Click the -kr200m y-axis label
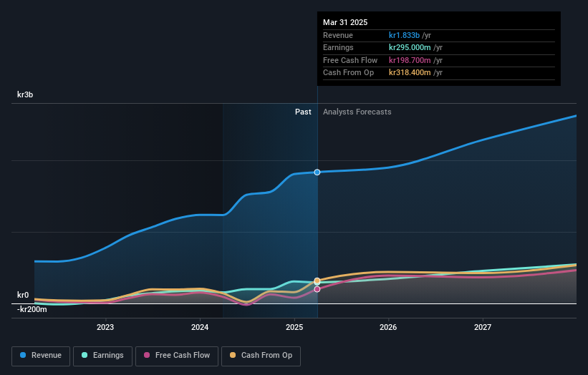The image size is (588, 375). [32, 309]
